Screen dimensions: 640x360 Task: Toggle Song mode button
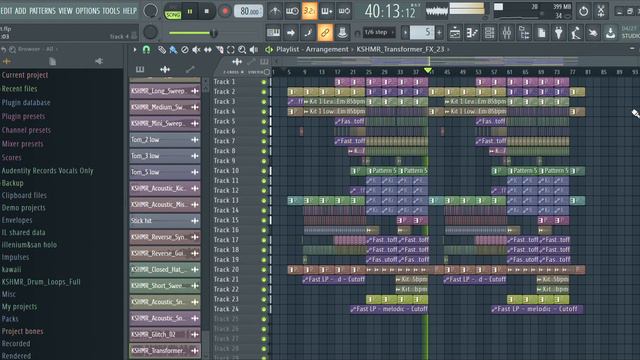tap(173, 14)
